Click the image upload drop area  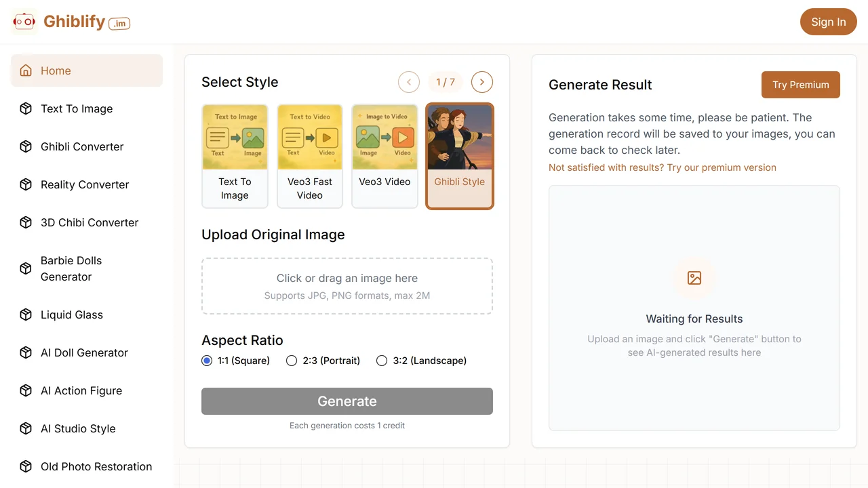point(347,286)
